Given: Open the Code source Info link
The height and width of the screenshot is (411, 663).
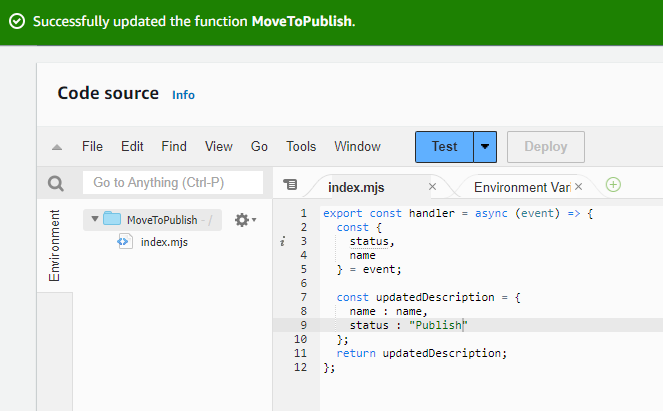Looking at the screenshot, I should (183, 95).
